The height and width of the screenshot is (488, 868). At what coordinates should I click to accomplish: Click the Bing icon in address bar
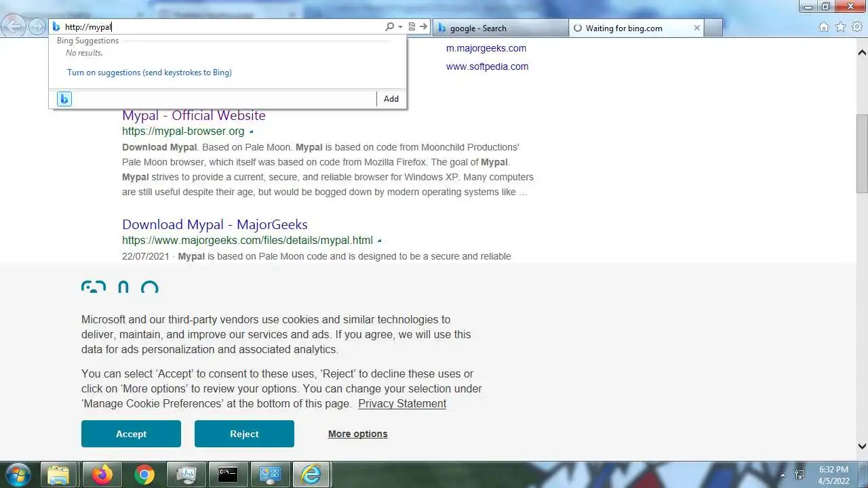coord(56,27)
